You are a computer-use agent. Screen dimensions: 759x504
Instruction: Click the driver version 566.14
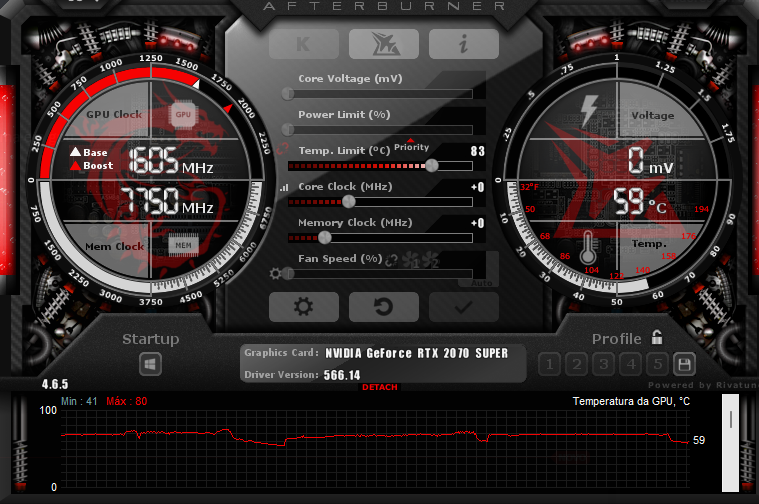(x=342, y=375)
